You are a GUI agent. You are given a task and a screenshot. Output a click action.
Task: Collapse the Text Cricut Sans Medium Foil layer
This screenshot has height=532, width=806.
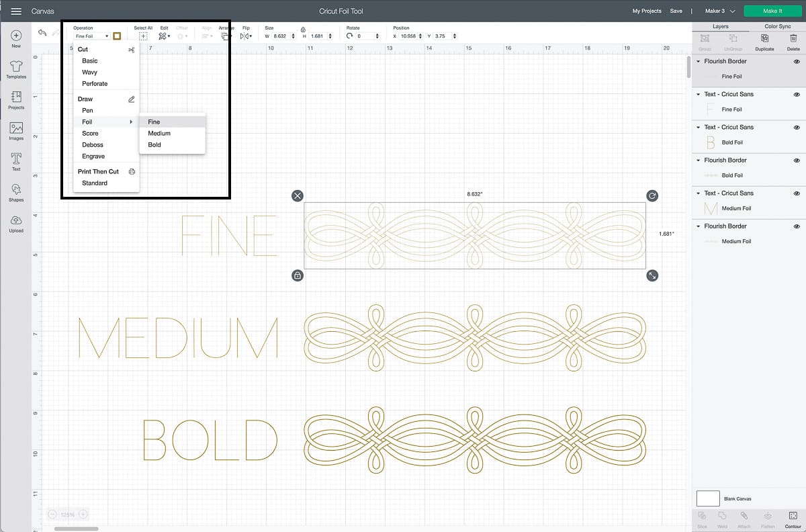(x=699, y=193)
